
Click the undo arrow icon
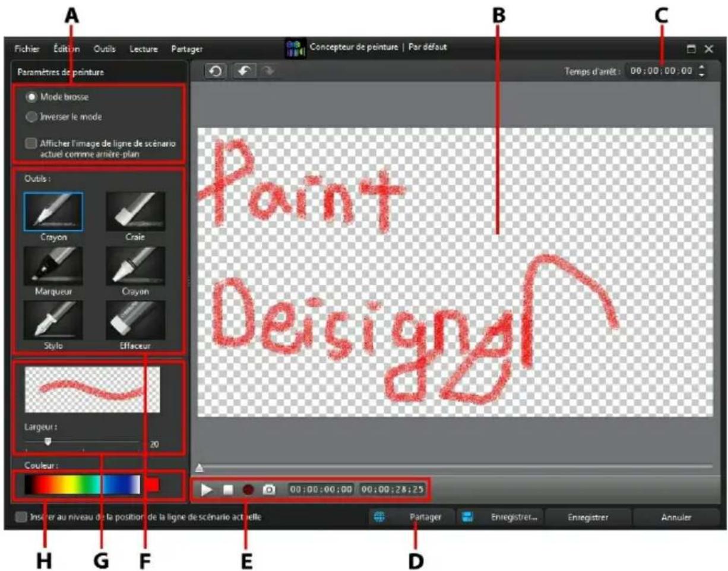[x=244, y=71]
